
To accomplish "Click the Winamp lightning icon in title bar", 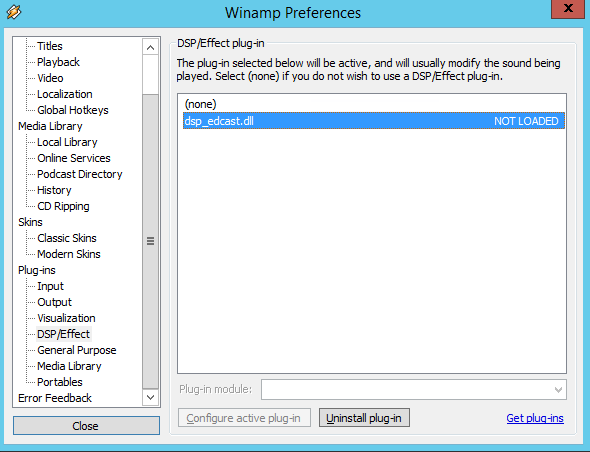I will tap(14, 12).
